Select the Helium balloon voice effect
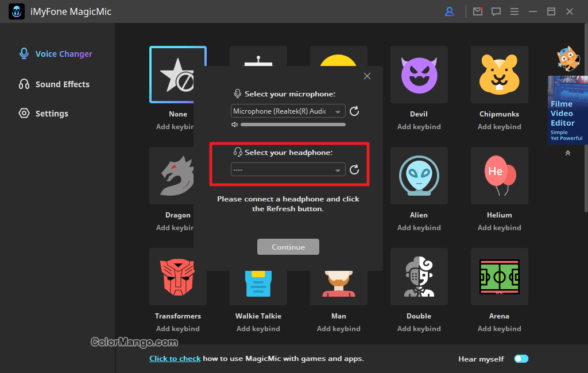The image size is (588, 373). 499,176
